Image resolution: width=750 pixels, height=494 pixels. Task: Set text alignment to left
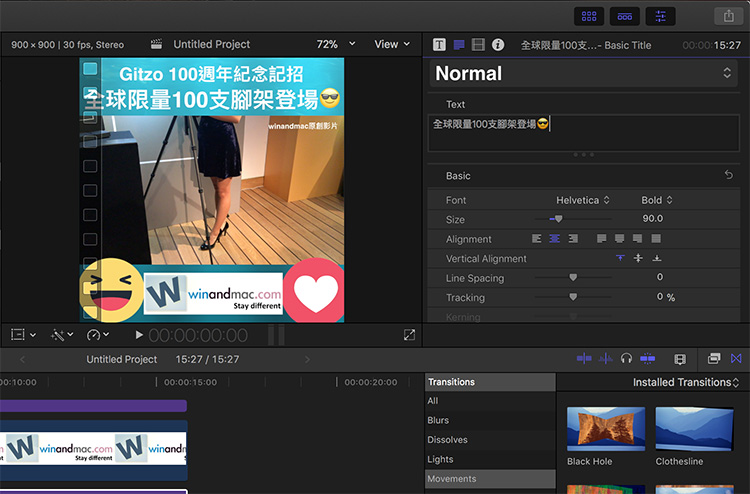click(537, 239)
